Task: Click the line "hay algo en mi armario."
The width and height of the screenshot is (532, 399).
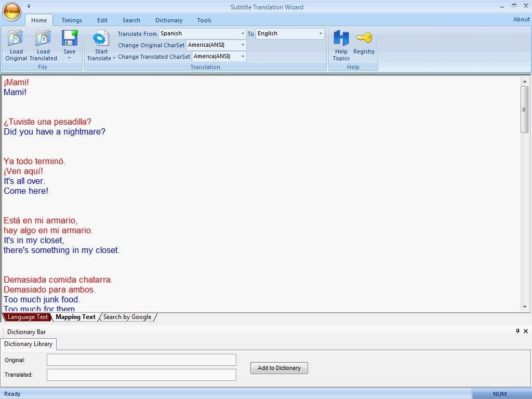Action: pos(48,230)
